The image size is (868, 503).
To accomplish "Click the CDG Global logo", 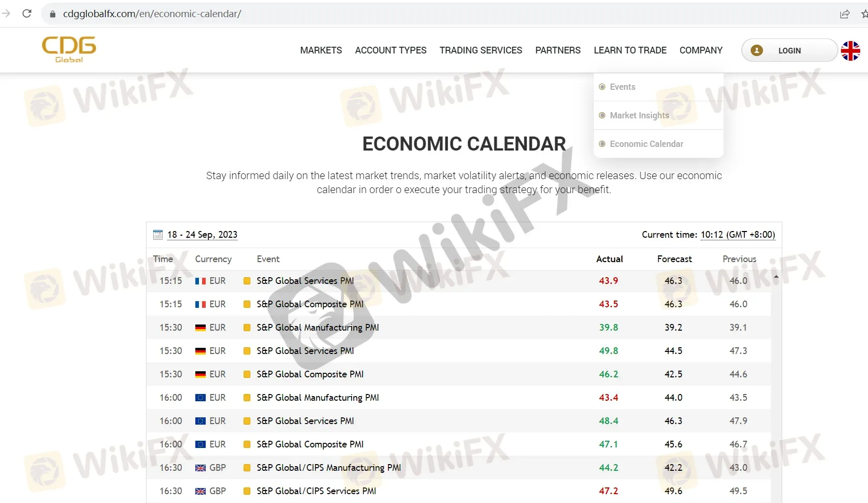I will click(69, 49).
